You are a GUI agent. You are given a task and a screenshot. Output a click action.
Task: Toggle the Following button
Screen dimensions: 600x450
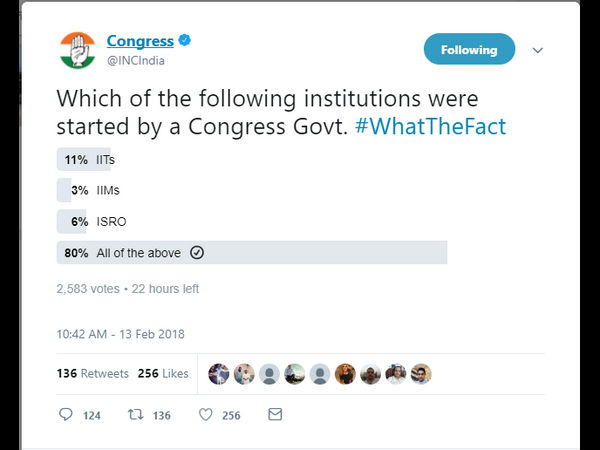pos(469,50)
